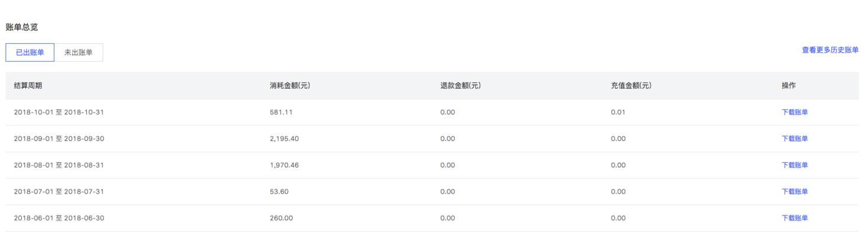The width and height of the screenshot is (868, 237).
Task: Click the 结算周期 column header
Action: point(28,86)
